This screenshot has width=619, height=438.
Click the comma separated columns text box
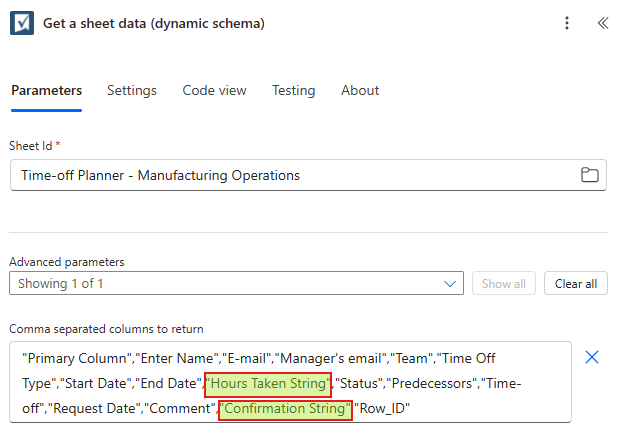pos(291,382)
